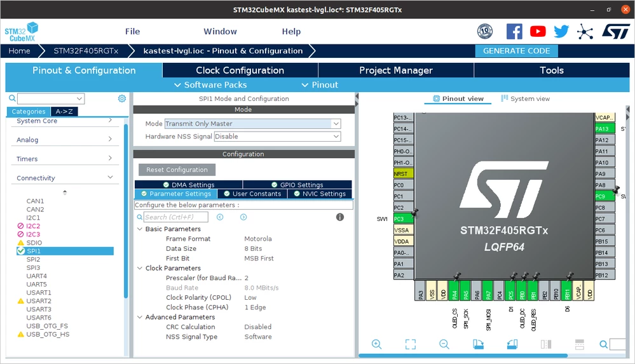Switch to the Clock Configuration tab
635x364 pixels.
(240, 70)
